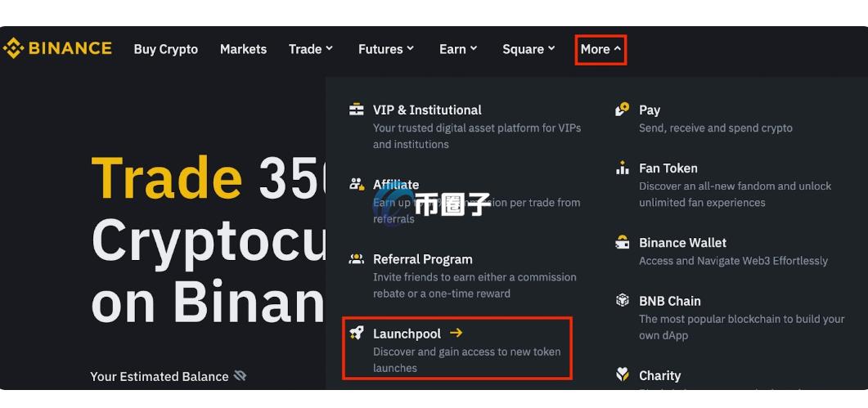Screen dimensions: 868x408
Task: Click the Affiliate people icon
Action: point(357,184)
